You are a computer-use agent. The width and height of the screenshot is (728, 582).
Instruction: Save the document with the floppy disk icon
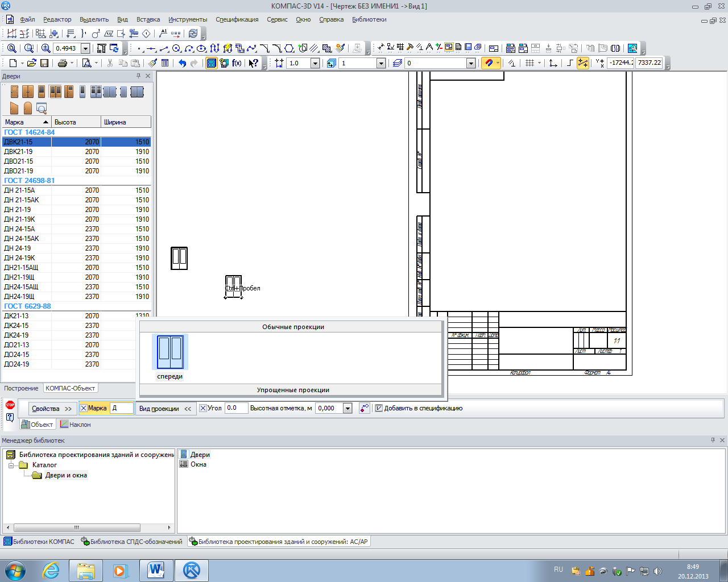44,63
